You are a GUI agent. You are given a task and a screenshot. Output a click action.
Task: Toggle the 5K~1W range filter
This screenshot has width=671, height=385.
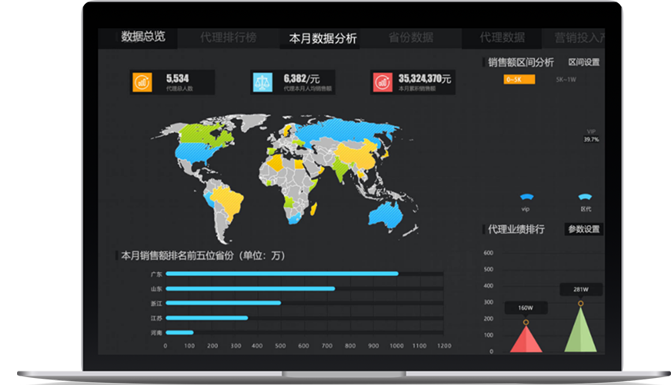(x=566, y=80)
